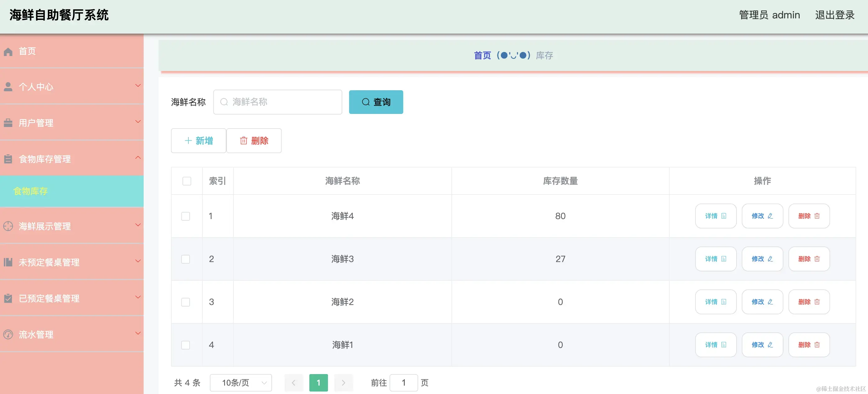
Task: Click the briefcase icon for 用户管理
Action: tap(8, 123)
